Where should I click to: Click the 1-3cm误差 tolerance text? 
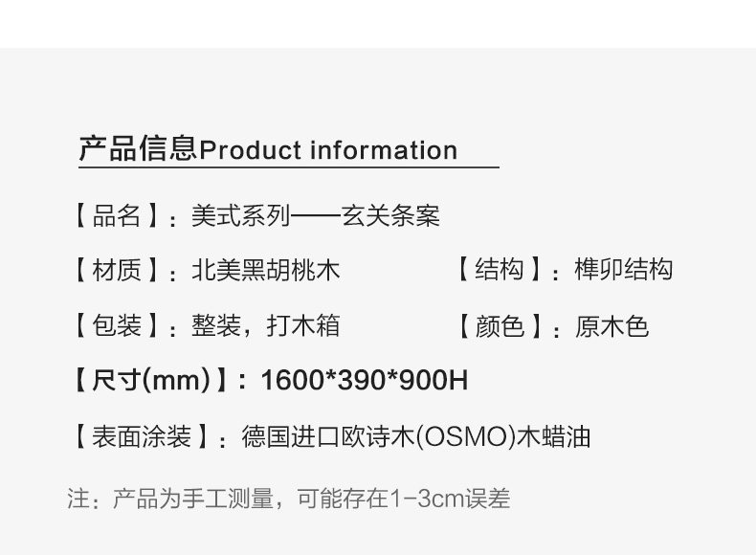coord(451,498)
